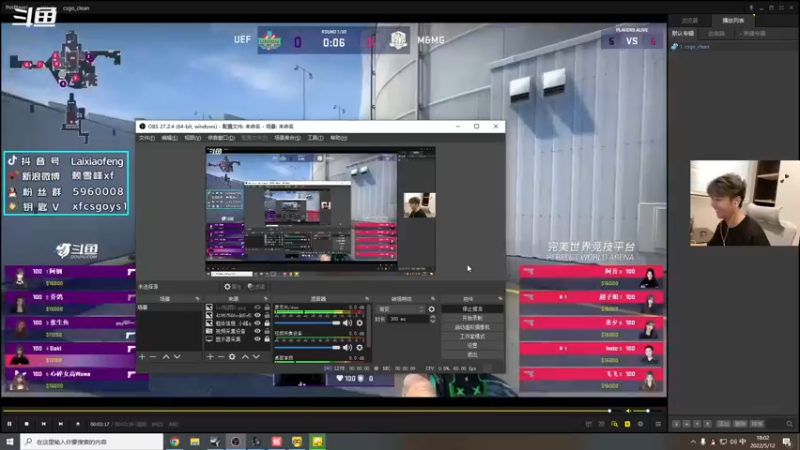Move the source down in OBS sources panel
This screenshot has width=800, height=450.
256,357
